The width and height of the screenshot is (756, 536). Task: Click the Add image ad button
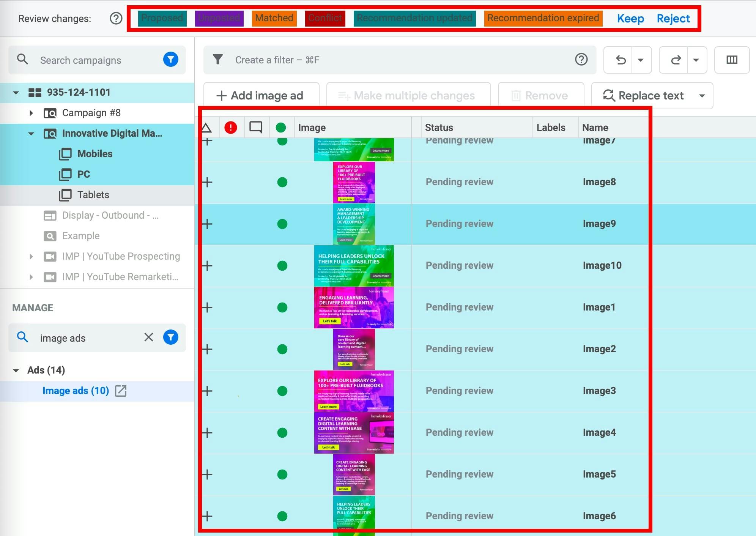[x=261, y=95]
